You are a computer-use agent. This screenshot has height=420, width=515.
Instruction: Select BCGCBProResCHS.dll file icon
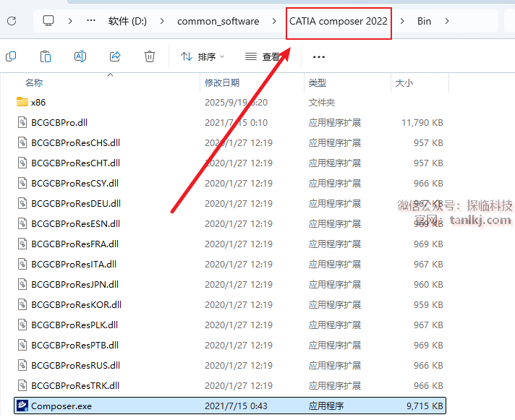(x=22, y=142)
